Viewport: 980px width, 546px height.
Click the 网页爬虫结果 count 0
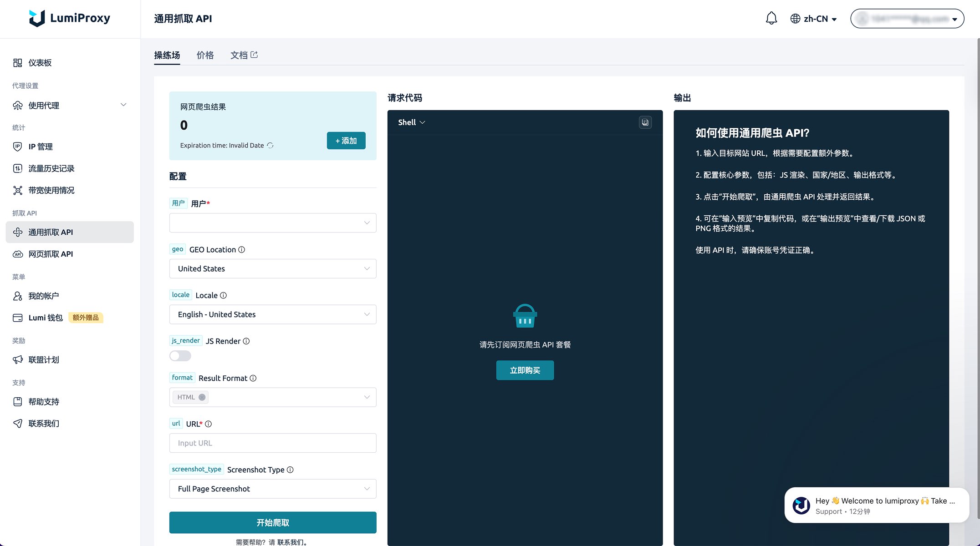[x=184, y=125]
